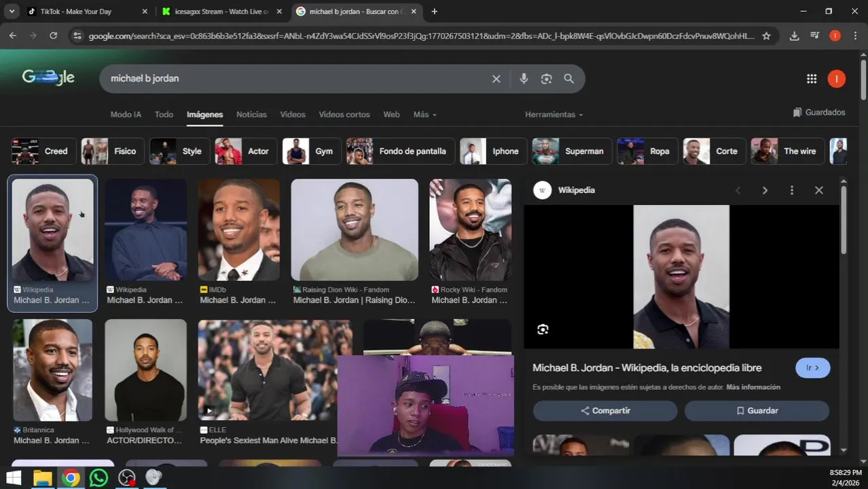868x489 pixels.
Task: Filter images by Iphone chip
Action: 493,151
